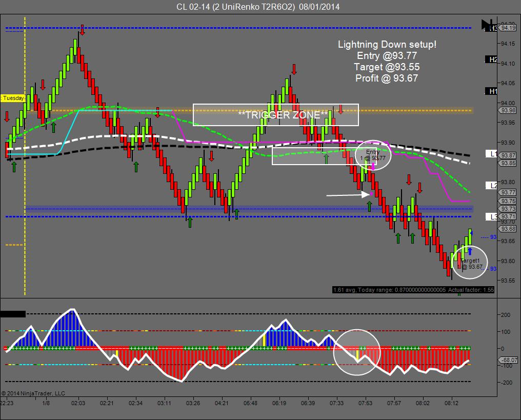Viewport: 521px width, 420px height.
Task: Click the 93.95 price axis label
Action: pyautogui.click(x=508, y=123)
